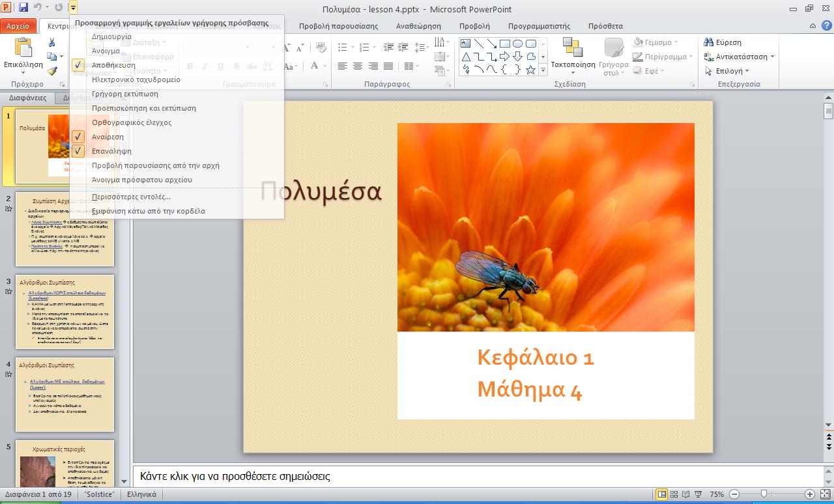Click the Save icon in quick access toolbar
The image size is (834, 504).
coord(23,7)
